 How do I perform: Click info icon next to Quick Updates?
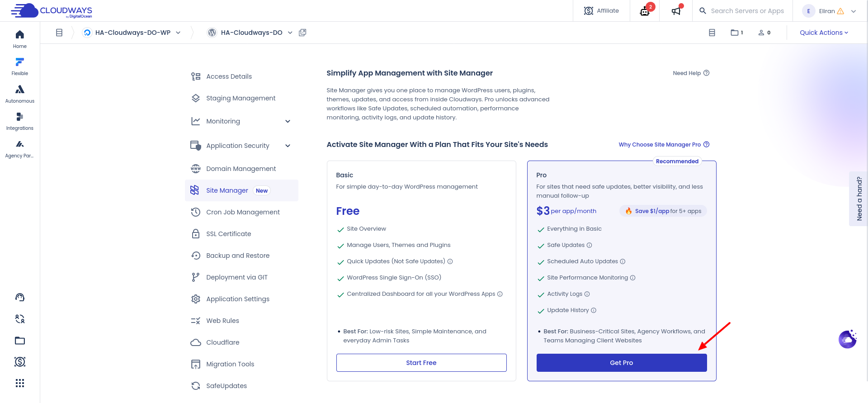(450, 261)
